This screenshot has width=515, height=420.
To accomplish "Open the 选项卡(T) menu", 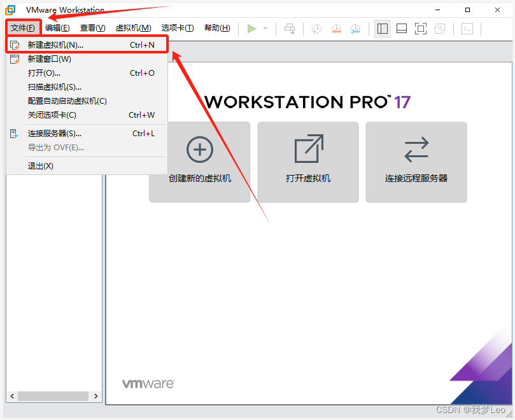I will tap(178, 28).
